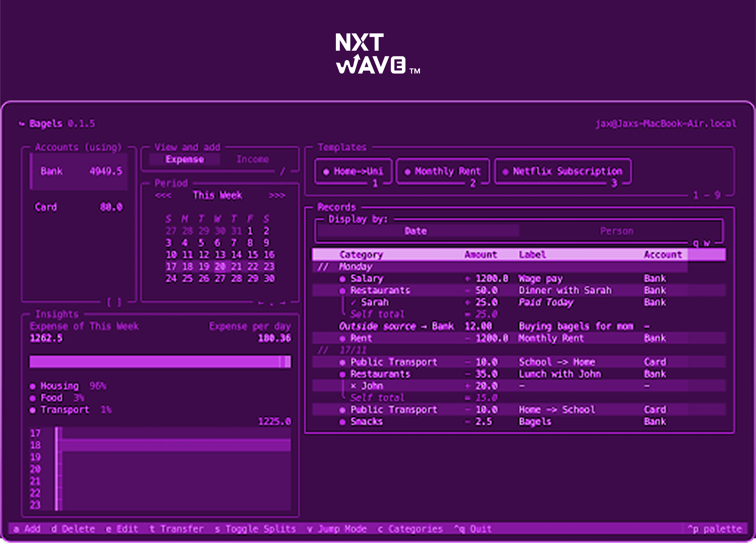This screenshot has height=543, width=756.
Task: Click the Food 3% legend entry
Action: [57, 398]
